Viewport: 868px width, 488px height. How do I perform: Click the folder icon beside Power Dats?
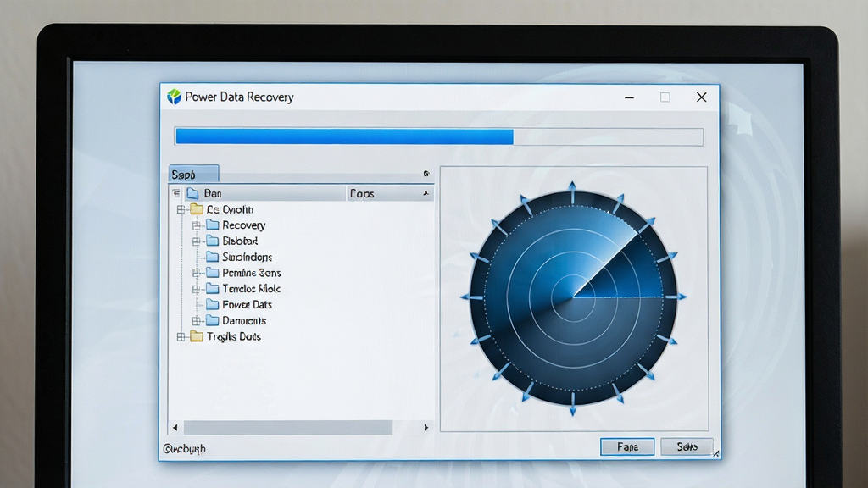[x=213, y=304]
